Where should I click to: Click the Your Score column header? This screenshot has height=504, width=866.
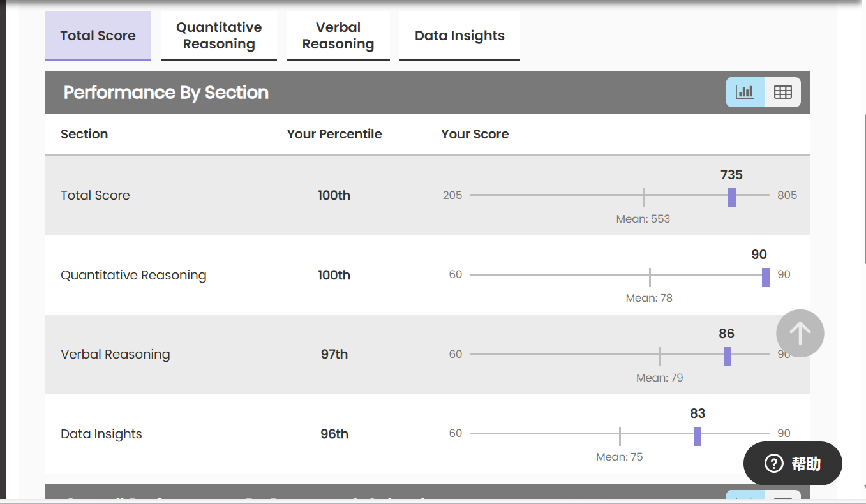(x=475, y=134)
